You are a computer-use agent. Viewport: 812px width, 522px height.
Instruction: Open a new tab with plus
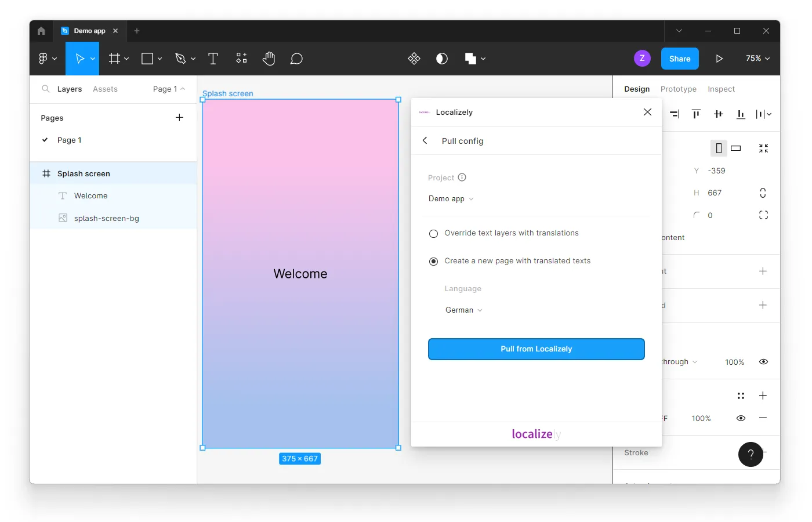click(x=137, y=31)
